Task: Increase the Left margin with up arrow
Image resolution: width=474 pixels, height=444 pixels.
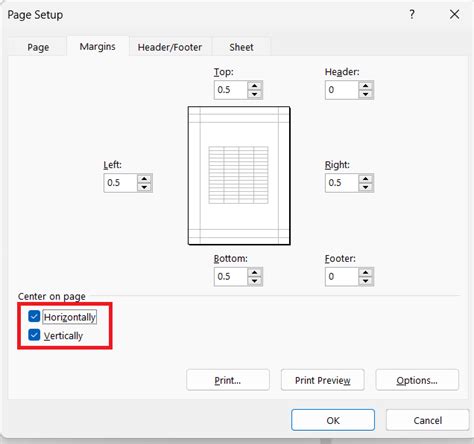Action: click(x=144, y=179)
